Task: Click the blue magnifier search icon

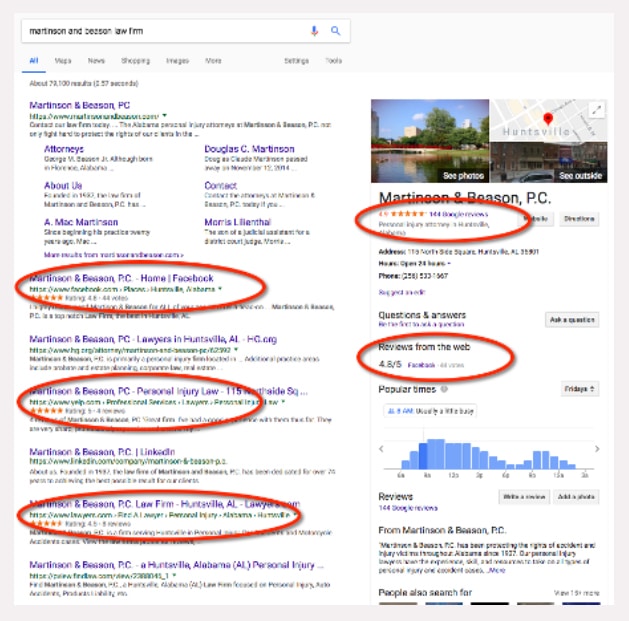Action: 335,31
